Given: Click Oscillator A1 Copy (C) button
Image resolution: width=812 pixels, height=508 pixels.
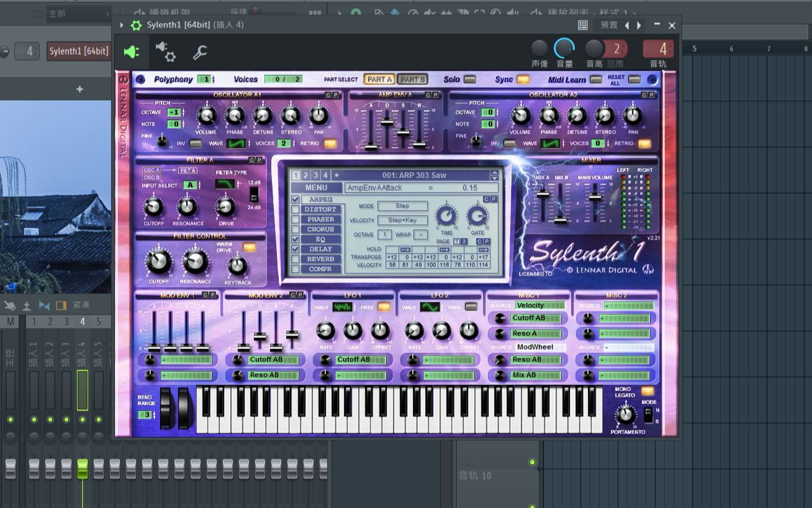Looking at the screenshot, I should (x=328, y=94).
